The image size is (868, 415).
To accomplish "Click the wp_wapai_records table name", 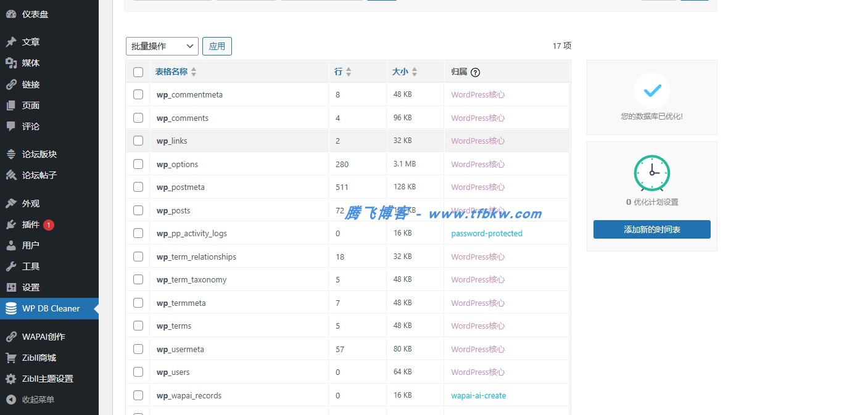I will click(x=189, y=396).
